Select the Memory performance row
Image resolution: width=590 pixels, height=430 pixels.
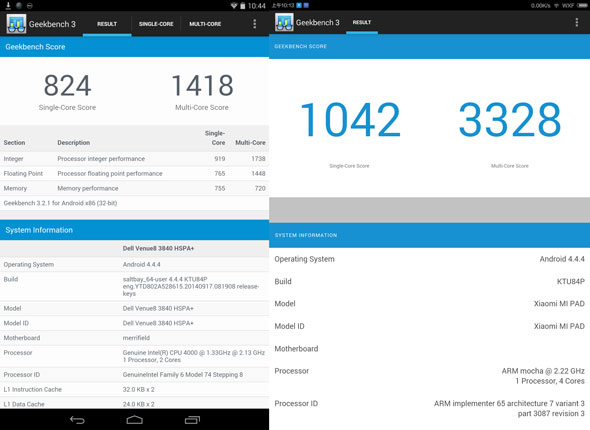point(134,188)
